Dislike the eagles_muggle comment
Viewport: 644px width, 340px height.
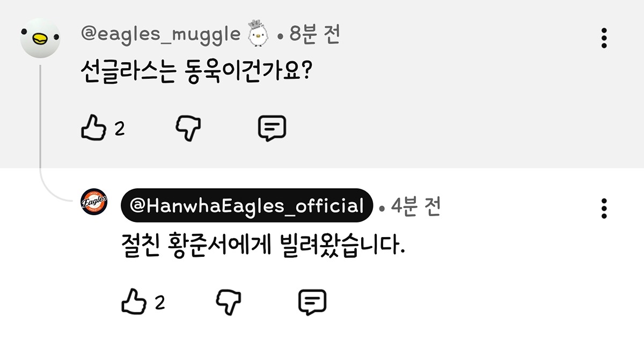[188, 128]
